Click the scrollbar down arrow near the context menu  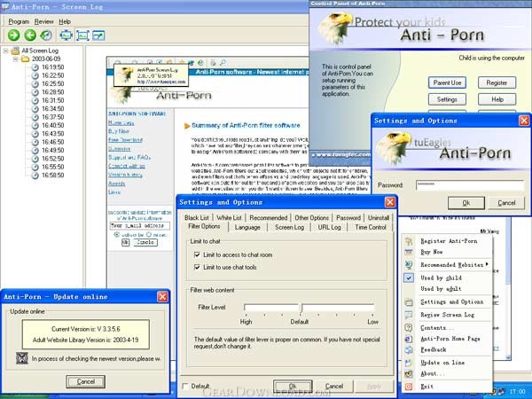pyautogui.click(x=508, y=357)
